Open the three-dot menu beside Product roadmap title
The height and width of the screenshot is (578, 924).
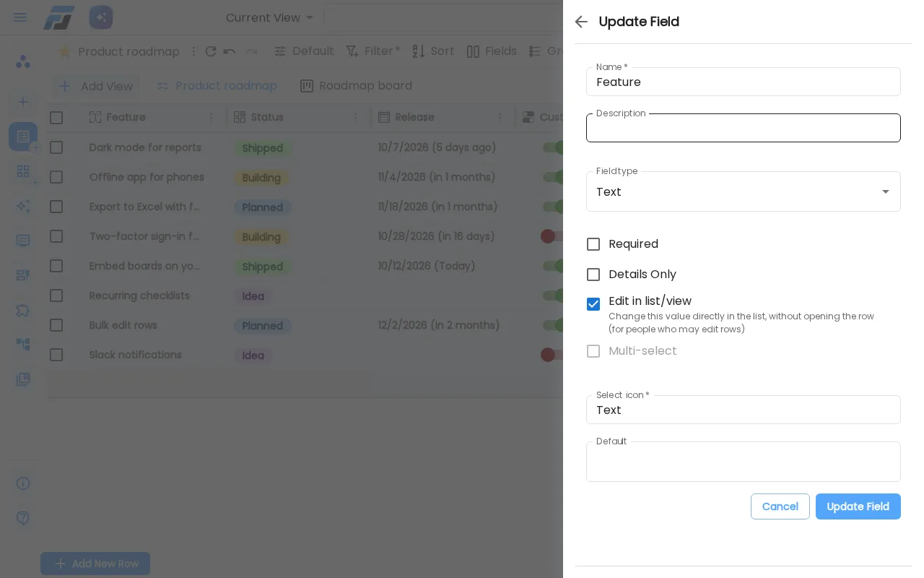point(193,51)
